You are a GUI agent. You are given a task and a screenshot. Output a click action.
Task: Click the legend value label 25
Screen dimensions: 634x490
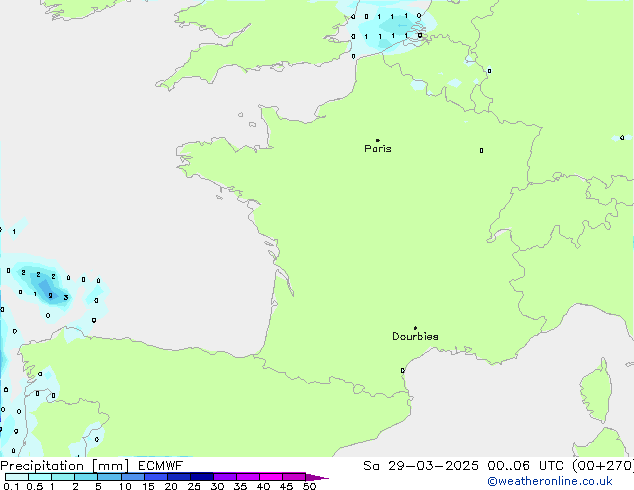(x=194, y=486)
